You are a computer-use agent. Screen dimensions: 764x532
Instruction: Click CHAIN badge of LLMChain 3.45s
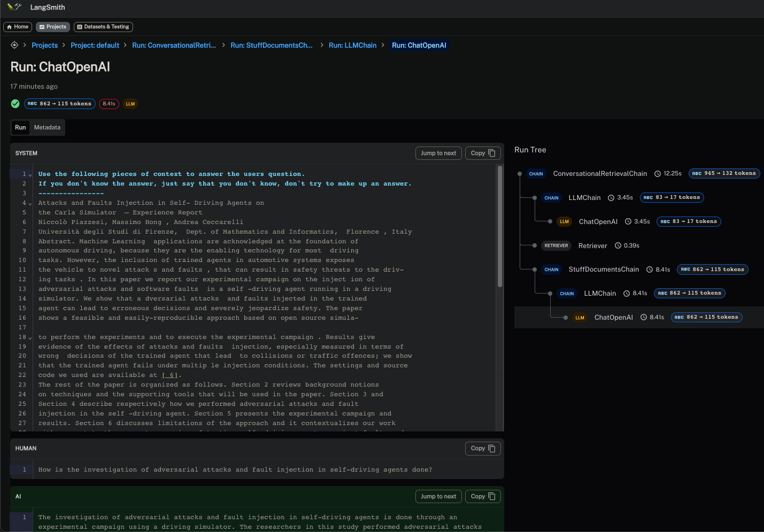pyautogui.click(x=551, y=198)
